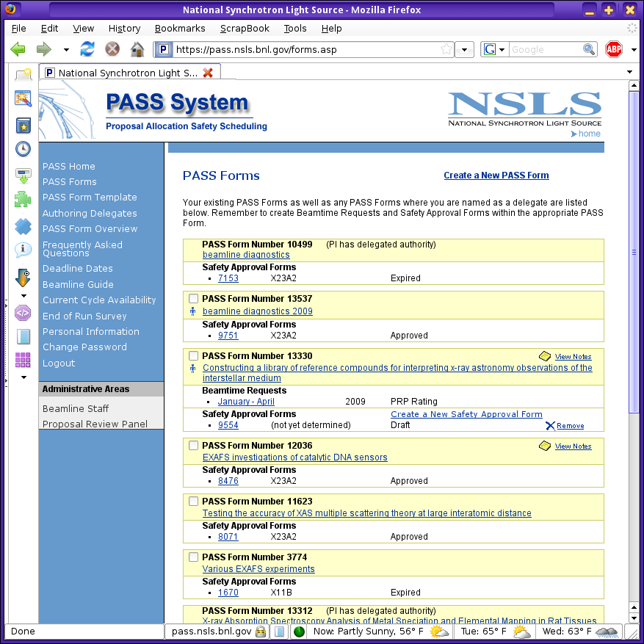Click the Stop loading icon
This screenshot has width=644, height=644.
coord(112,49)
